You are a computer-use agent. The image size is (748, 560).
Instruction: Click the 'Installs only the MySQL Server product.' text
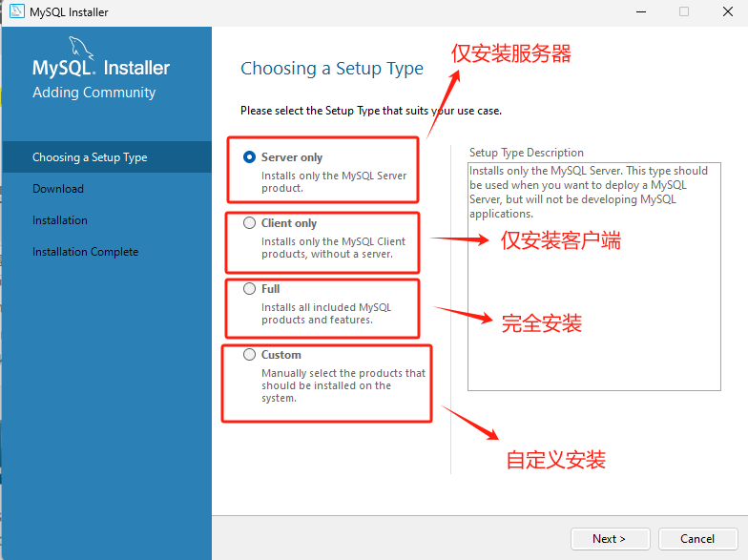[334, 181]
